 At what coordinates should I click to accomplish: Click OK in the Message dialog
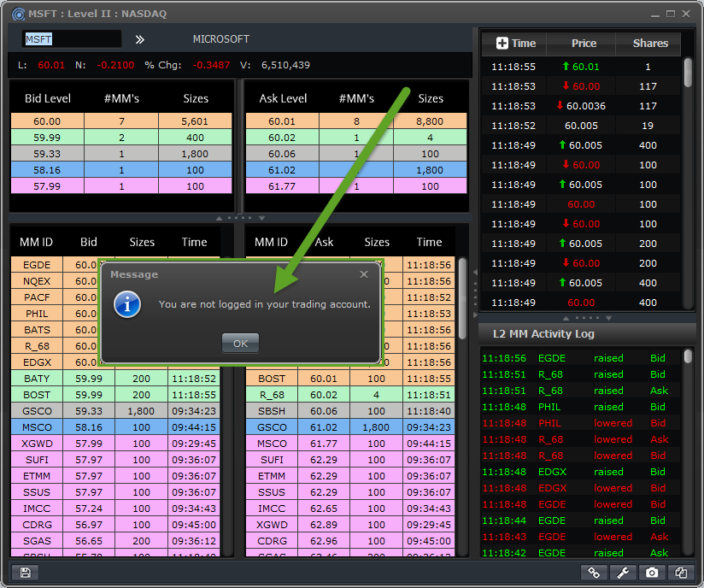tap(240, 344)
